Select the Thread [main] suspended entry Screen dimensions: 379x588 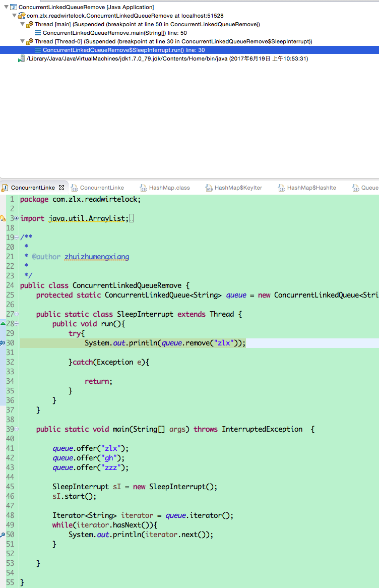coord(147,24)
